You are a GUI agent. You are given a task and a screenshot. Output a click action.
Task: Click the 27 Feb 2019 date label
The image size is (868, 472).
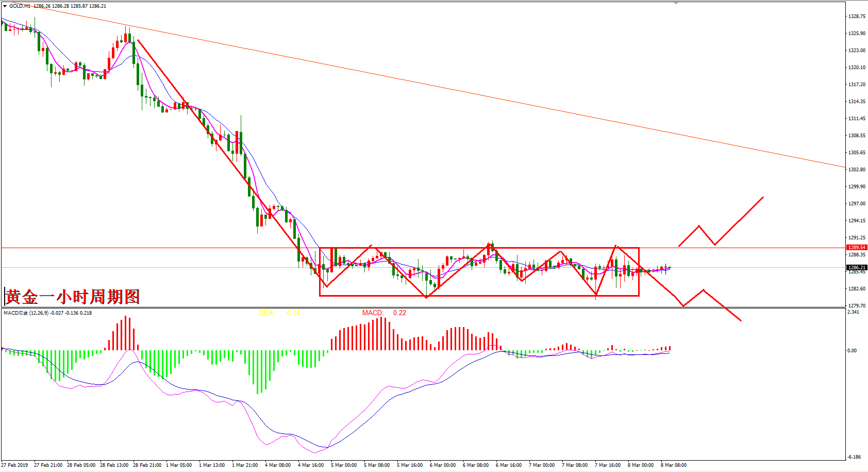14,465
